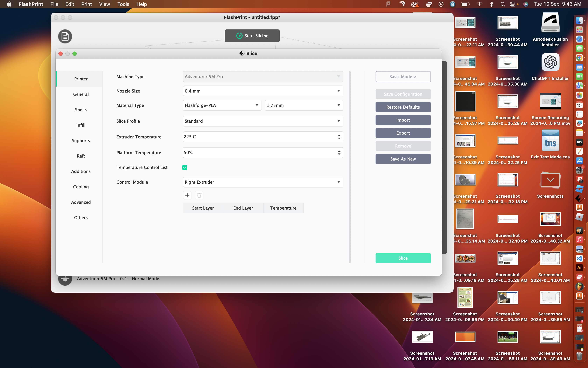The height and width of the screenshot is (368, 588).
Task: Open the Cooling tab
Action: coord(81,187)
